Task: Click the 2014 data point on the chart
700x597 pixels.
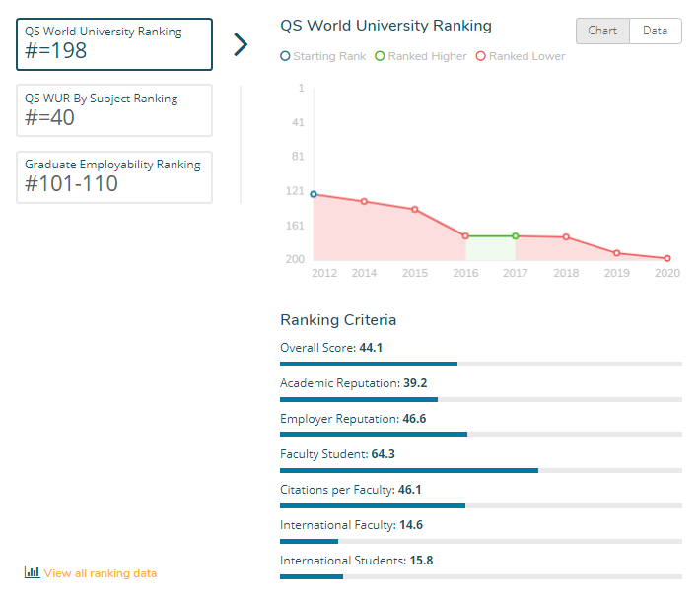Action: 364,201
